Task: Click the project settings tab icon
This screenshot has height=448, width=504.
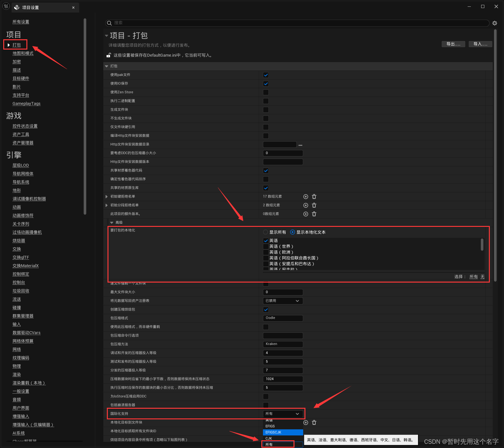Action: pos(17,7)
